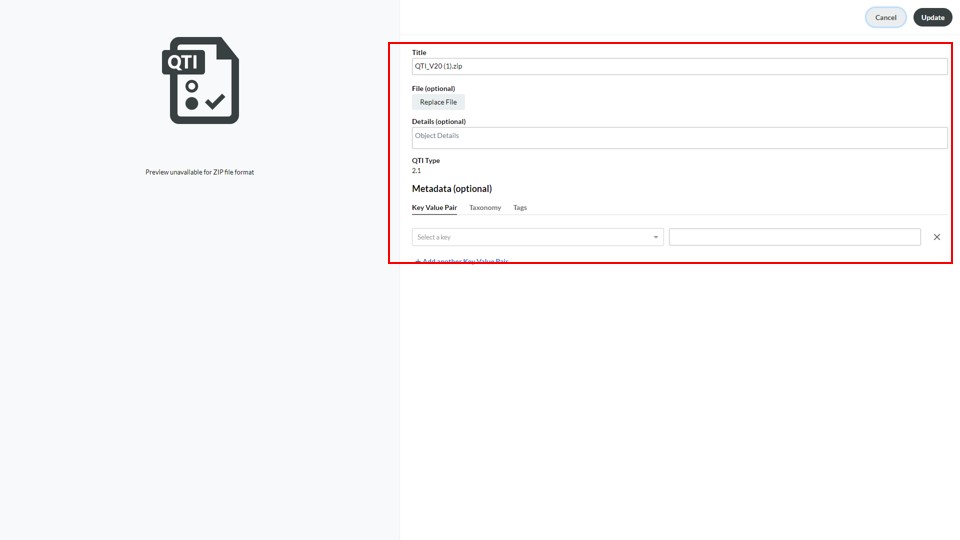
Task: Click the Update button
Action: tap(932, 17)
